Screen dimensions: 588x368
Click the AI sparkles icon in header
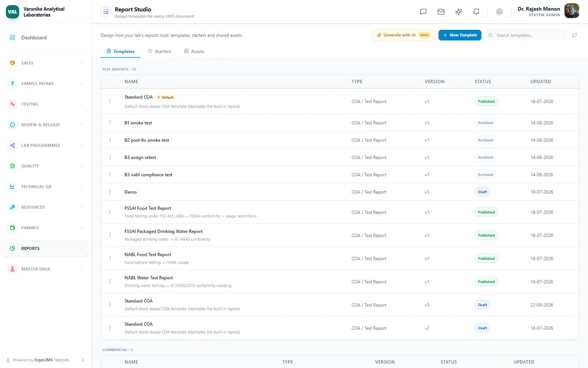click(459, 12)
